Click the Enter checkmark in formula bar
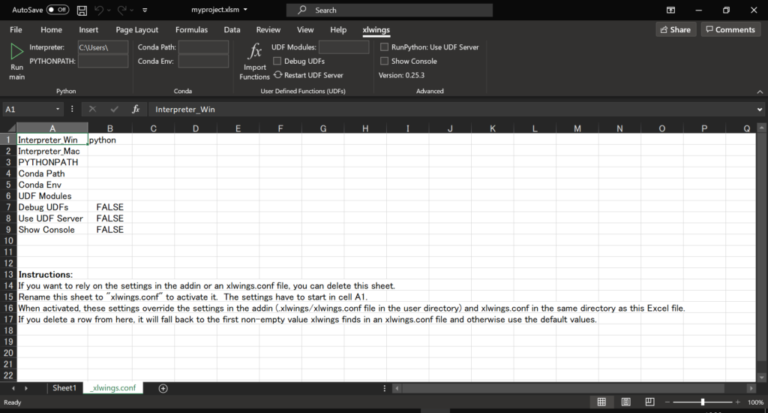768x413 pixels. coord(114,109)
